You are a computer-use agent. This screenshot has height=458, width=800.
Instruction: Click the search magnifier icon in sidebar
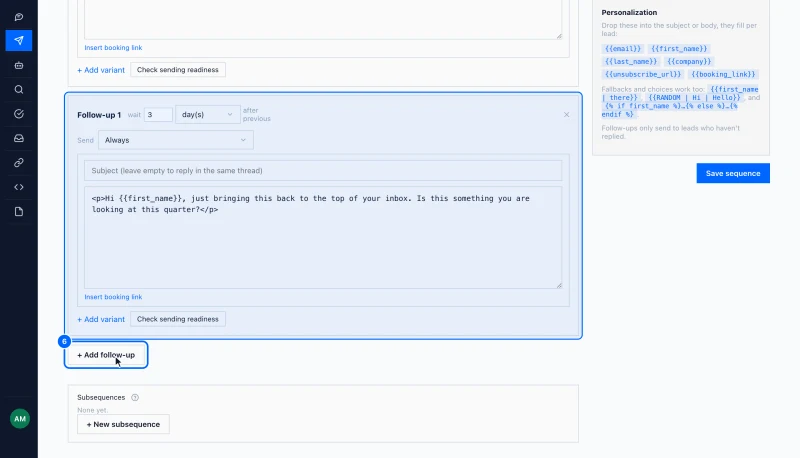(19, 90)
